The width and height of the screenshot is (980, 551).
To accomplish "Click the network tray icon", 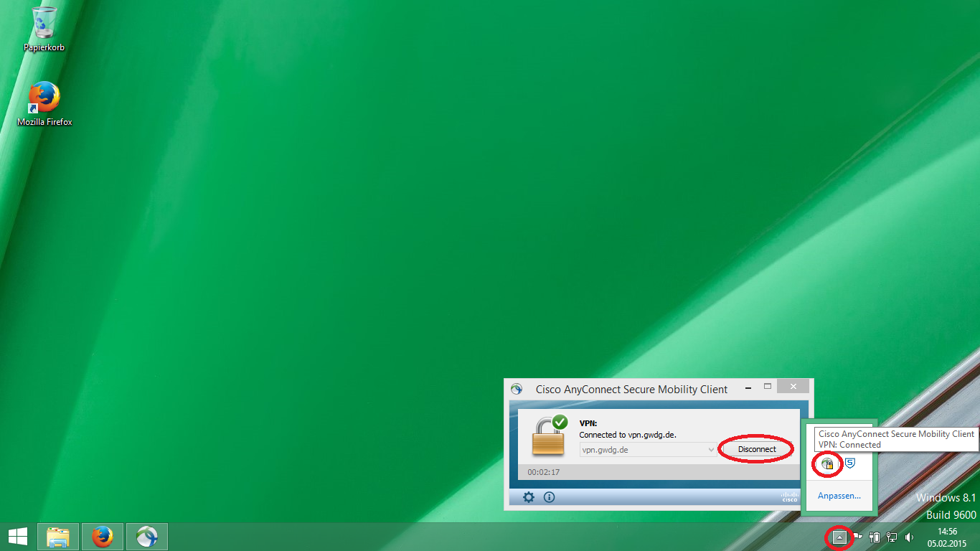I will pyautogui.click(x=892, y=537).
